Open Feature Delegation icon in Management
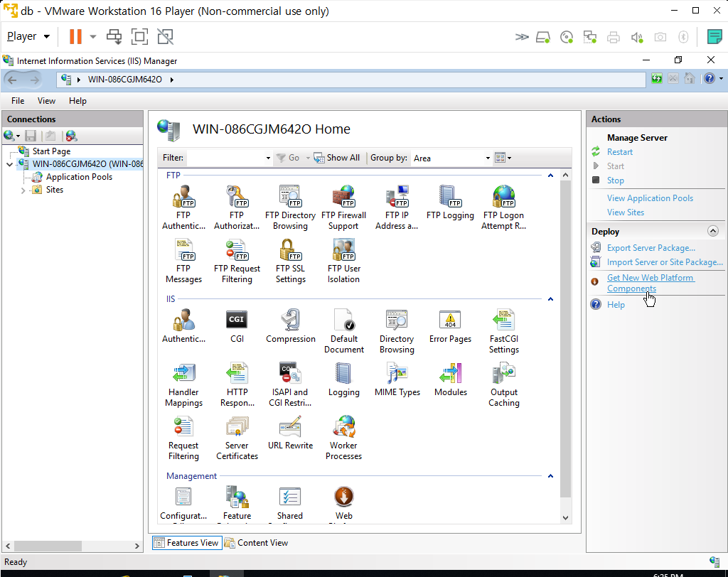Screen dimensions: 728x577 coord(237,504)
